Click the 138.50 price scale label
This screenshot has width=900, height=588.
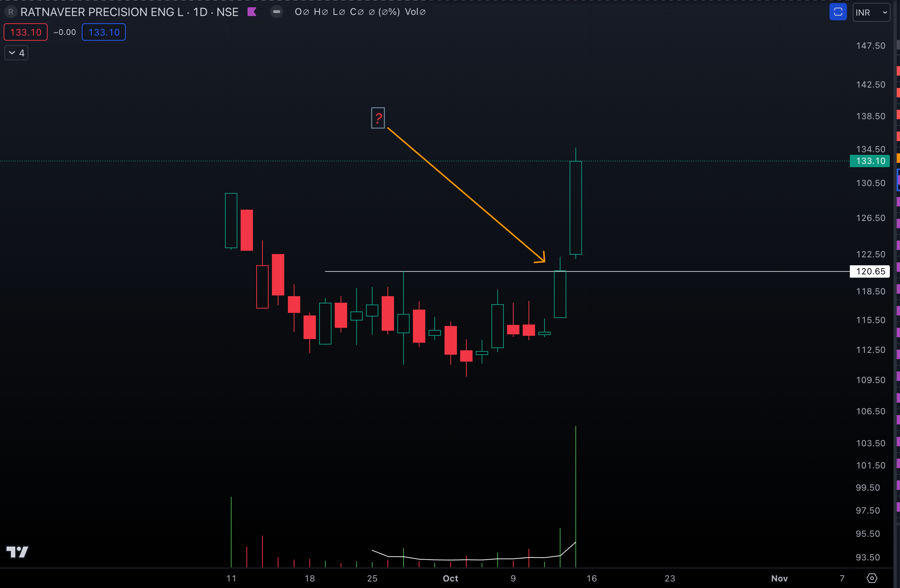tap(871, 116)
